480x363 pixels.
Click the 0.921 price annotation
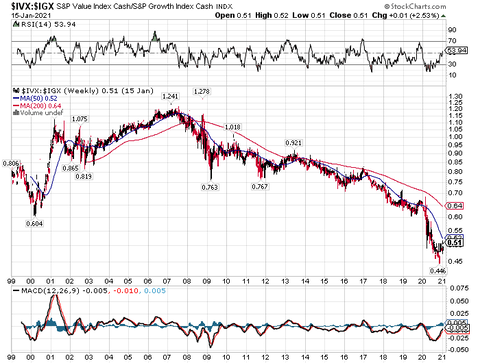(293, 143)
